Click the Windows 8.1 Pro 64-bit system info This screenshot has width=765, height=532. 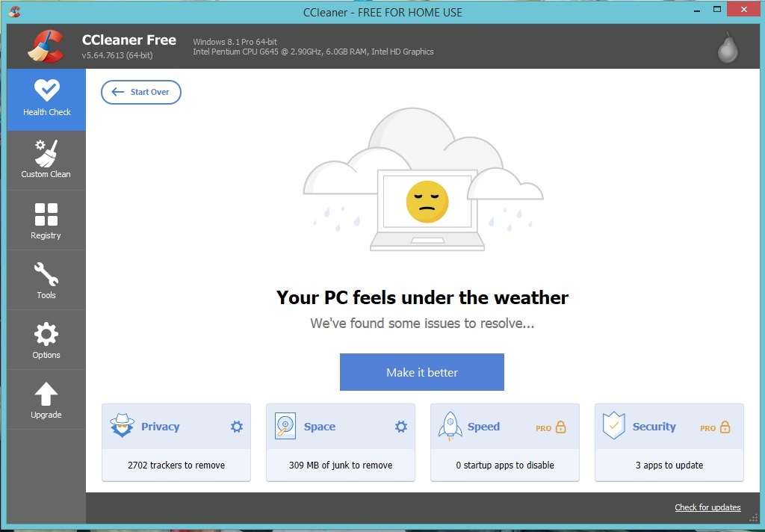pos(235,42)
